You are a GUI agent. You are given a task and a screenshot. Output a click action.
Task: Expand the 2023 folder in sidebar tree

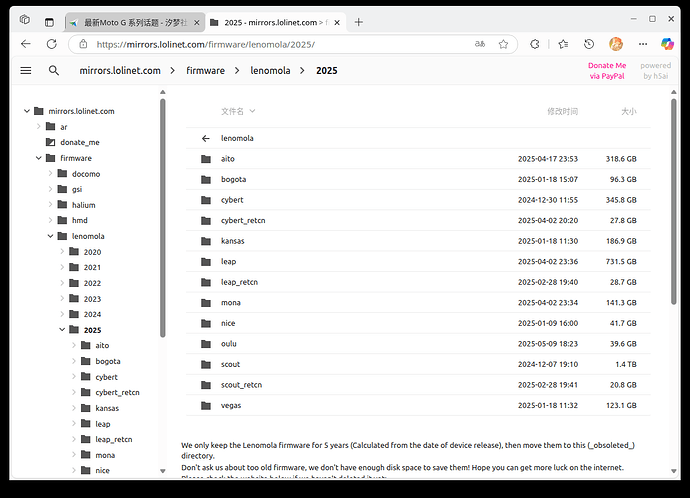[x=62, y=299]
